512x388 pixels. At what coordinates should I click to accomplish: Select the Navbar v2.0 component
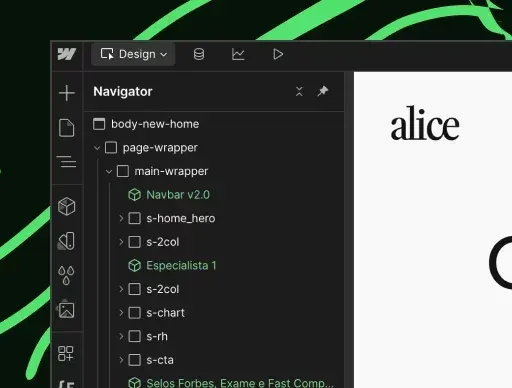[213, 195]
